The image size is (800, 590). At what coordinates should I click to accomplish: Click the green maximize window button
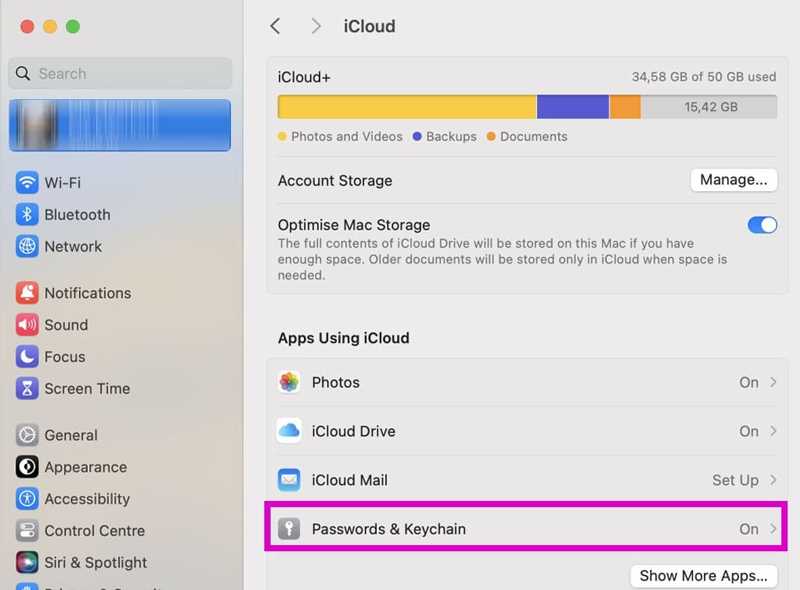coord(73,26)
